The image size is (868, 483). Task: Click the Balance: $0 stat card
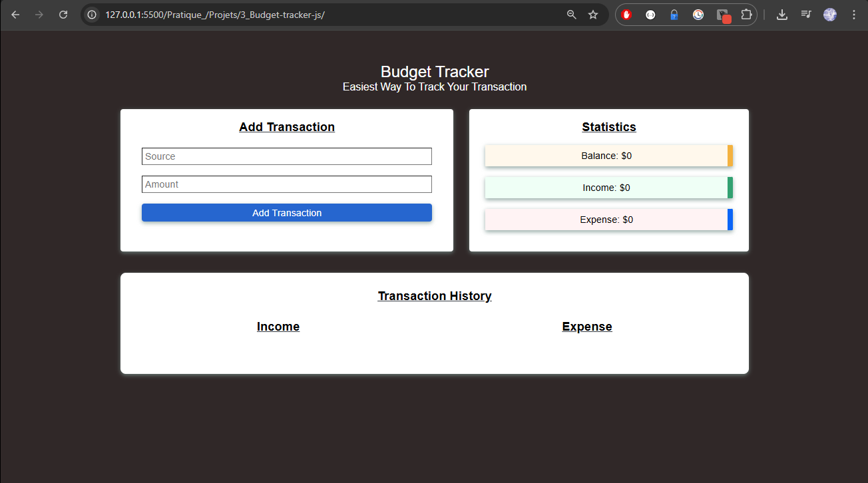click(609, 156)
